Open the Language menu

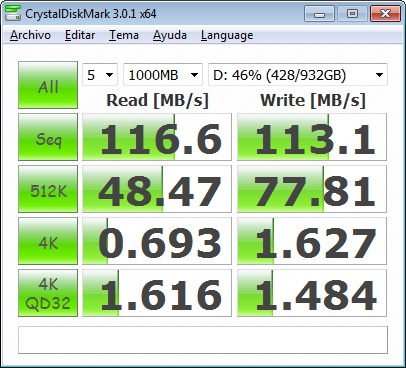[x=227, y=35]
